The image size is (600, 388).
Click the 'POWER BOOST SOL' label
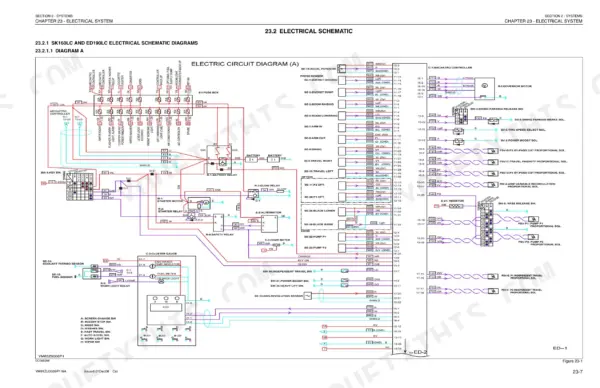(519, 140)
